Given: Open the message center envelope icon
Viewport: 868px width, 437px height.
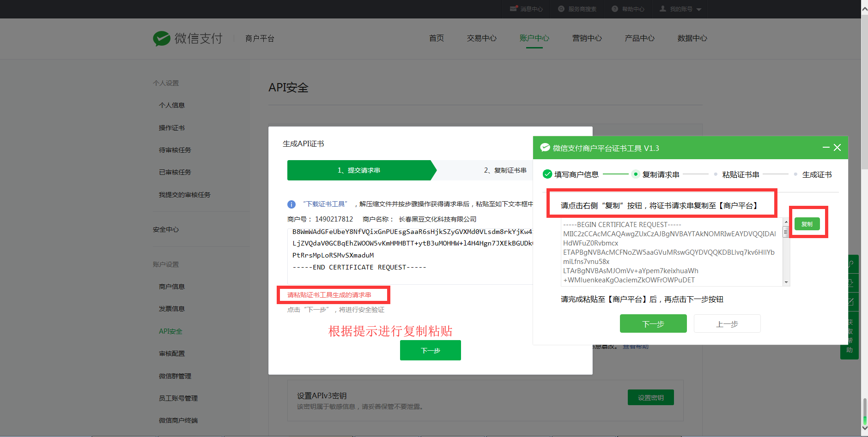Looking at the screenshot, I should (514, 9).
